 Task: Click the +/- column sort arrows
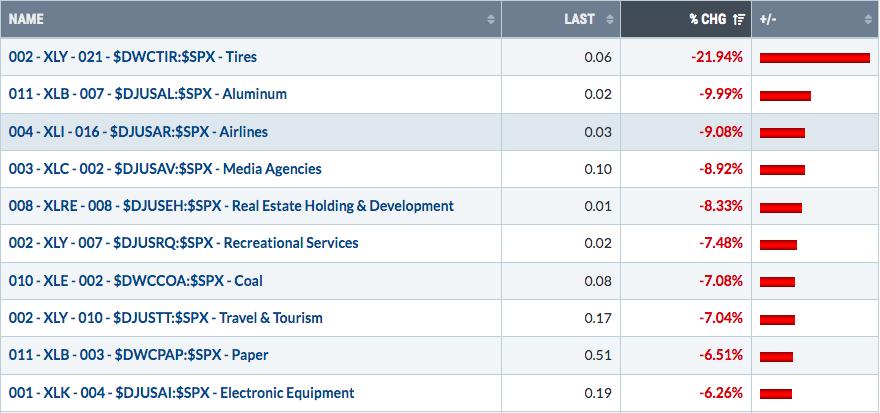coord(868,19)
